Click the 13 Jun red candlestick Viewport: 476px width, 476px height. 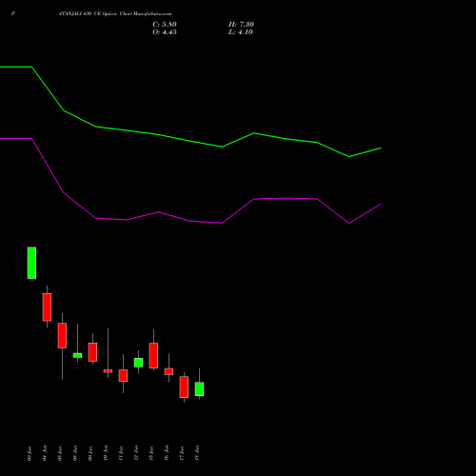[153, 355]
